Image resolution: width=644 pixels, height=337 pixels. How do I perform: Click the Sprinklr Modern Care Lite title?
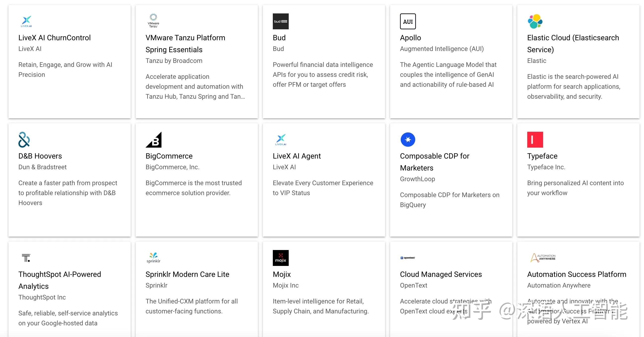187,274
